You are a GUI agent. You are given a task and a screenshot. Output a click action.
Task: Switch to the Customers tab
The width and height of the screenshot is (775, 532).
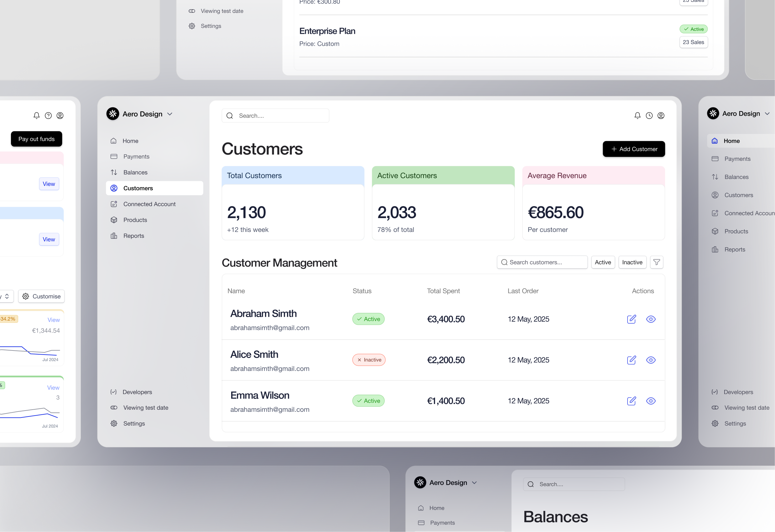[138, 188]
